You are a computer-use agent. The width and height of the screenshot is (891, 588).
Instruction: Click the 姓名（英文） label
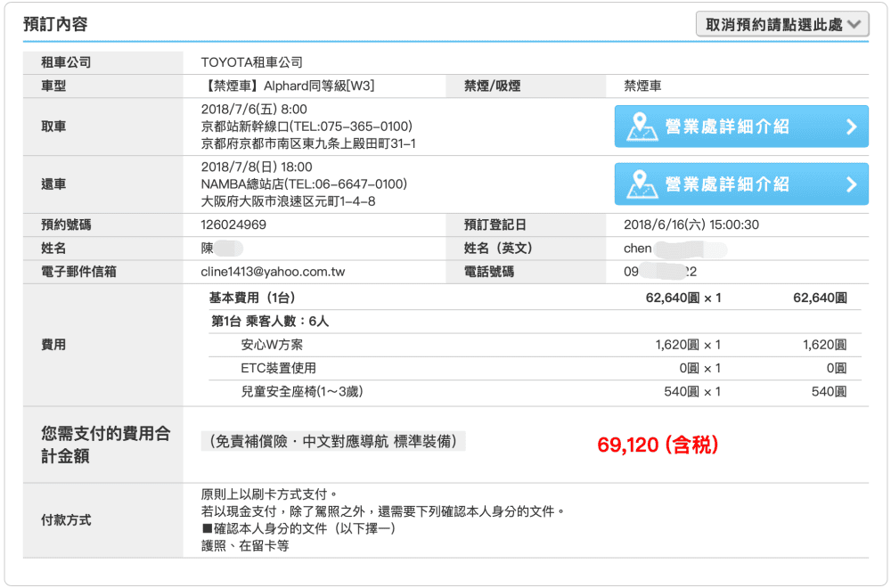point(498,249)
